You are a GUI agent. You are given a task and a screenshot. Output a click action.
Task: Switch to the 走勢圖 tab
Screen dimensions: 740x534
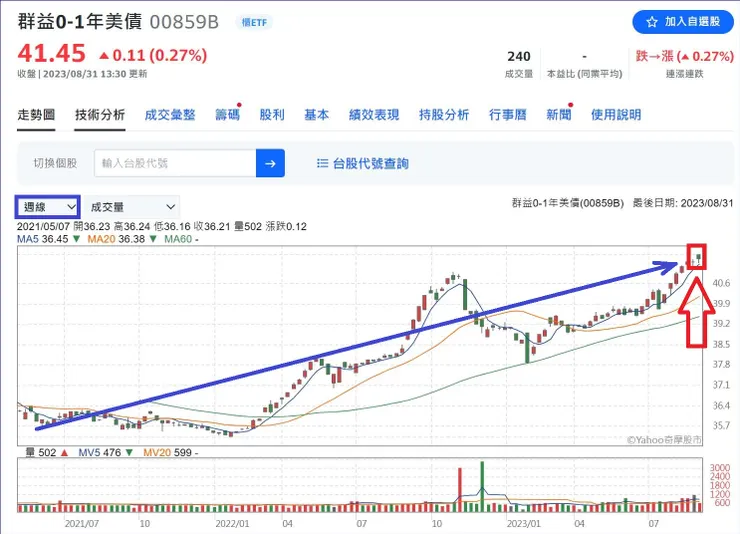(x=36, y=115)
